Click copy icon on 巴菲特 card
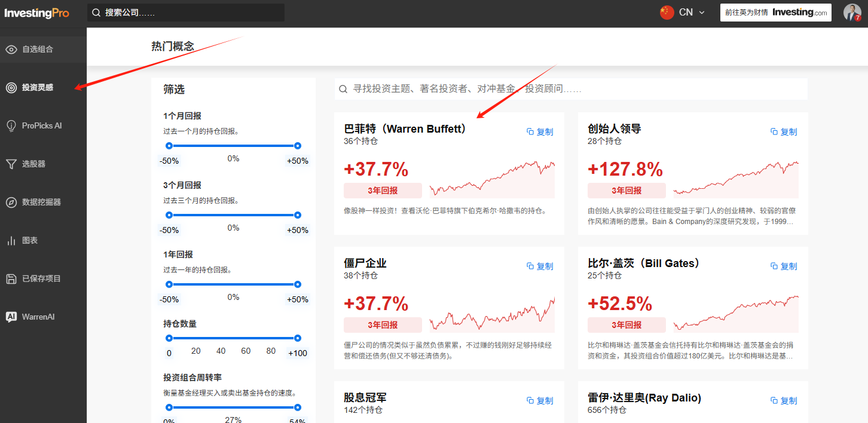Viewport: 868px width, 423px height. coord(530,132)
